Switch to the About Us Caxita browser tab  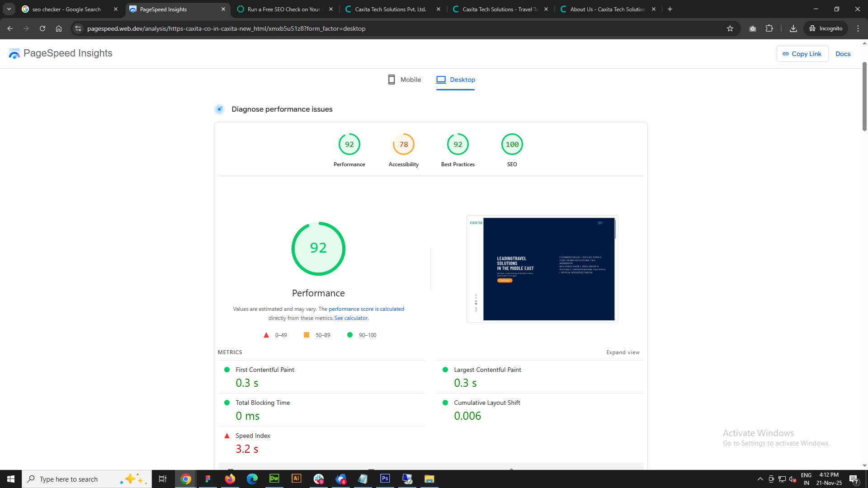(607, 9)
